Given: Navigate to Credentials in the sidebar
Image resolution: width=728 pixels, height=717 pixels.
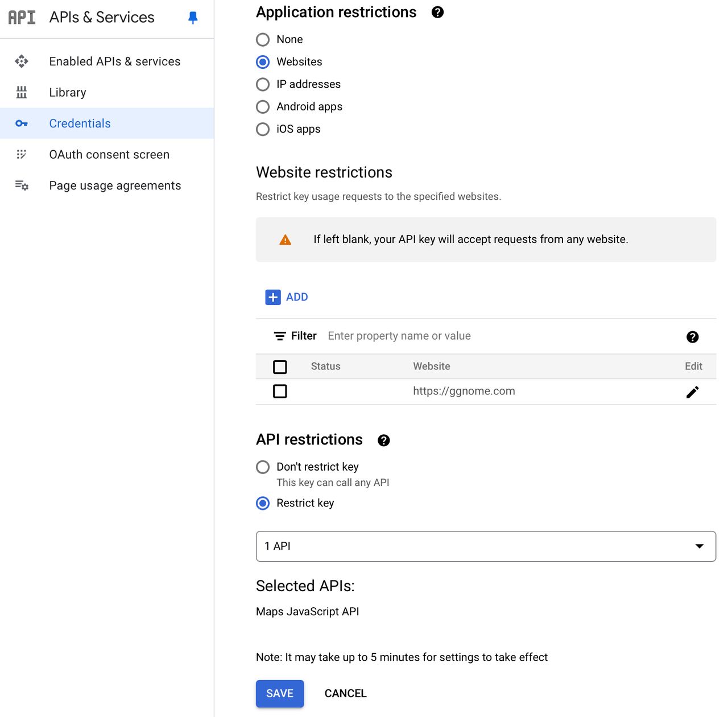Looking at the screenshot, I should [80, 123].
